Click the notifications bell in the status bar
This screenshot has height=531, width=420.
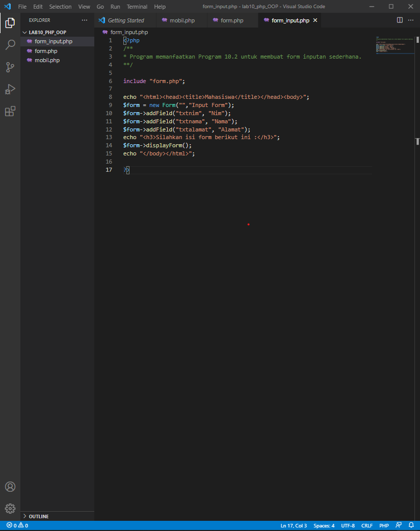coord(411,525)
